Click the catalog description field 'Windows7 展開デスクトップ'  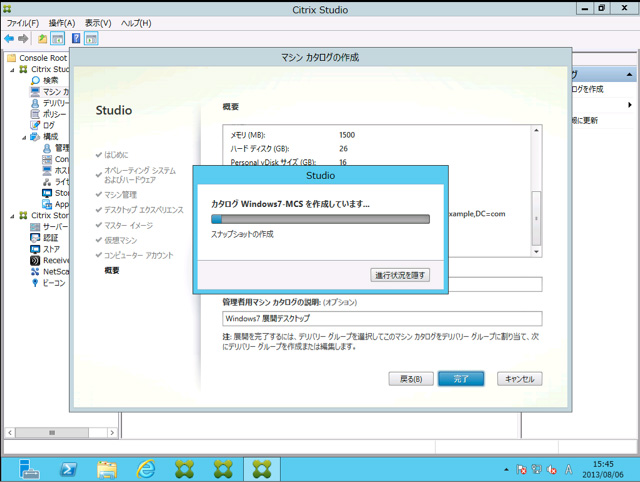click(382, 318)
